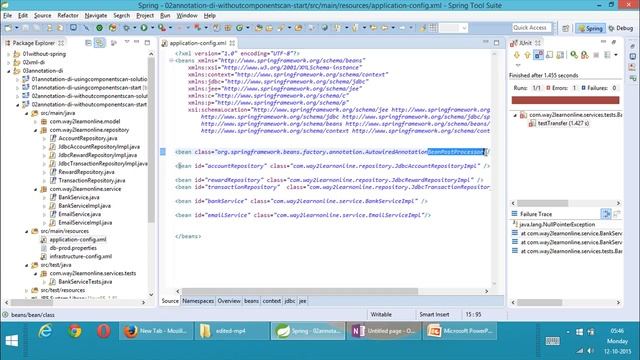
Task: Collapse the src/main/java folder
Action: [x=27, y=113]
